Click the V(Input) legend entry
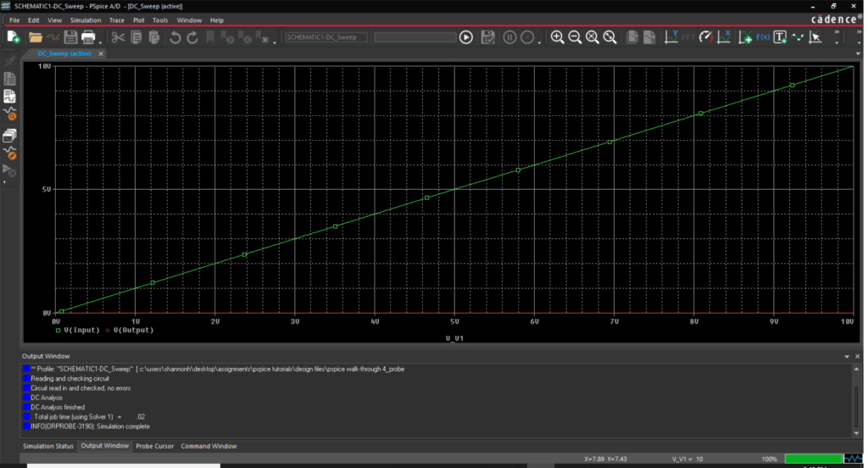Screen dimensions: 868x468 [x=77, y=330]
